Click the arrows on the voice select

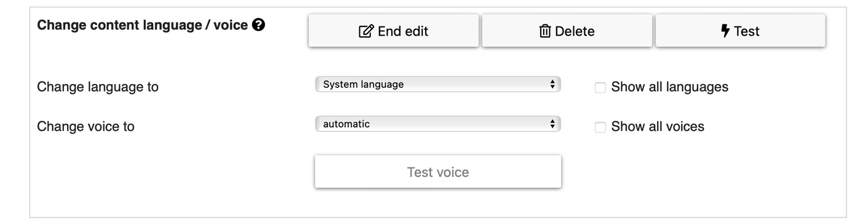(552, 124)
